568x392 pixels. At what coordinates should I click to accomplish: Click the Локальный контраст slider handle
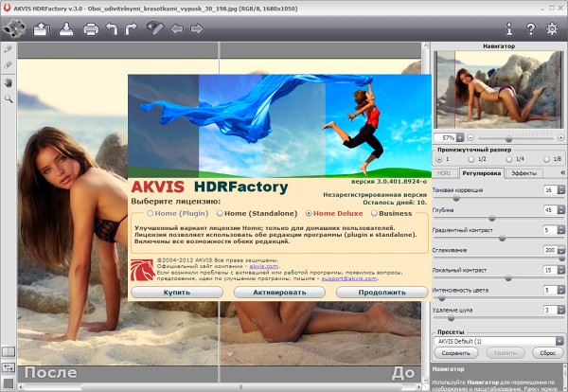(508, 277)
